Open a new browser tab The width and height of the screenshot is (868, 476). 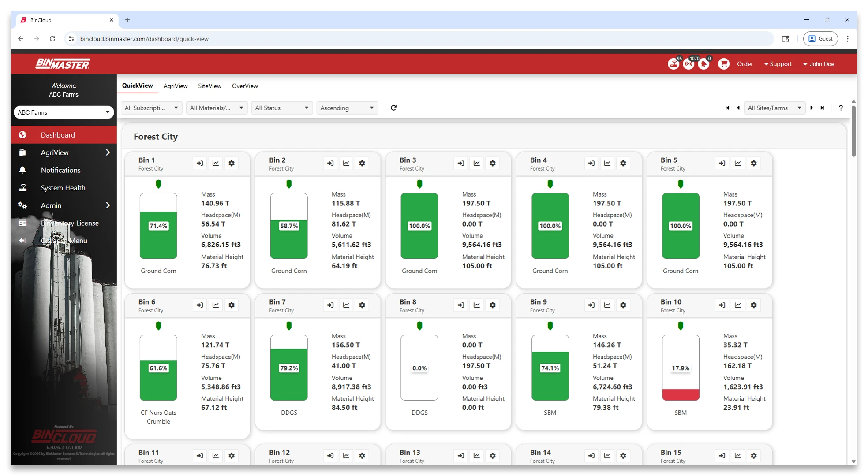(127, 20)
